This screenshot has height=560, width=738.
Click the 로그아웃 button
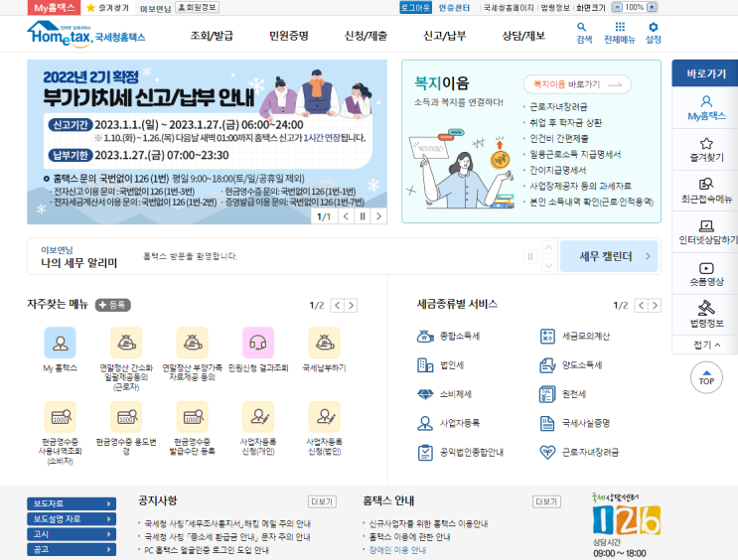(x=415, y=8)
